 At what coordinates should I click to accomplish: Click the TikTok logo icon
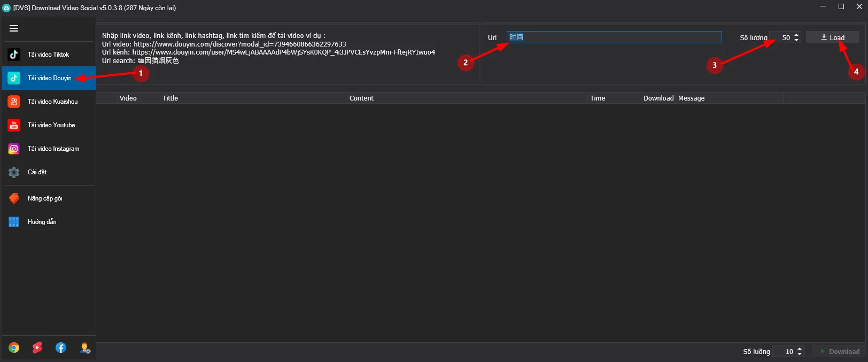[14, 55]
